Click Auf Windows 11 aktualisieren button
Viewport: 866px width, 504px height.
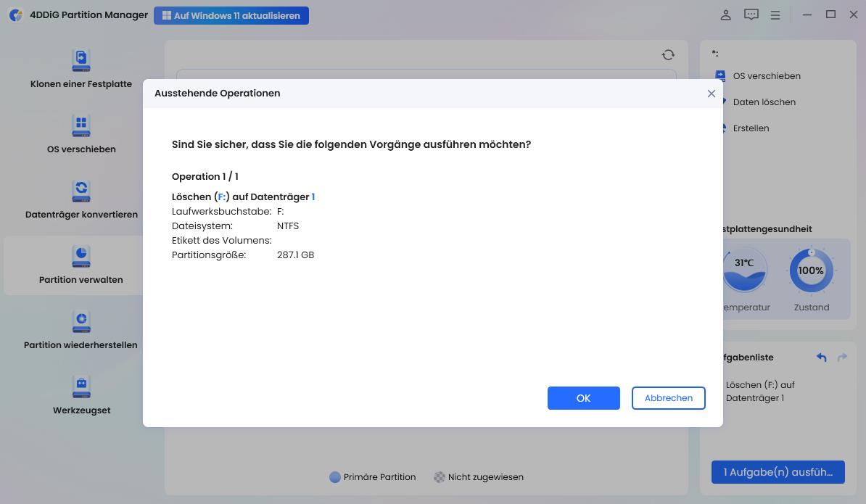pos(231,15)
